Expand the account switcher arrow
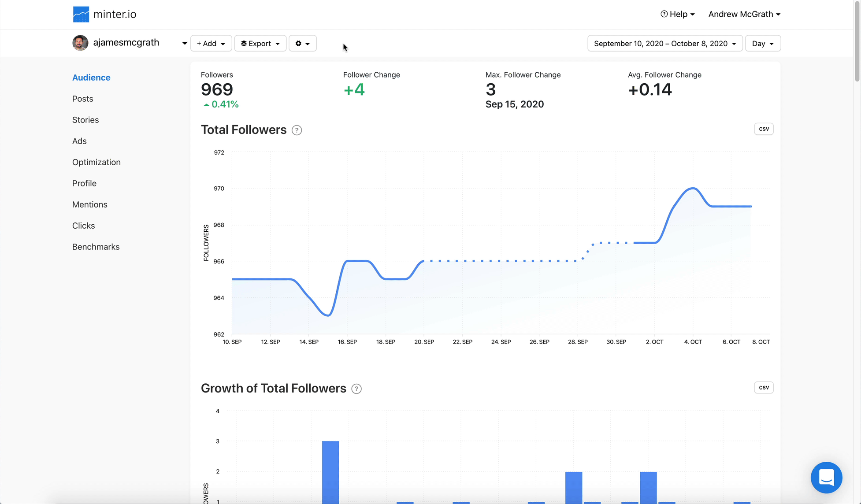The height and width of the screenshot is (504, 861). [x=185, y=43]
